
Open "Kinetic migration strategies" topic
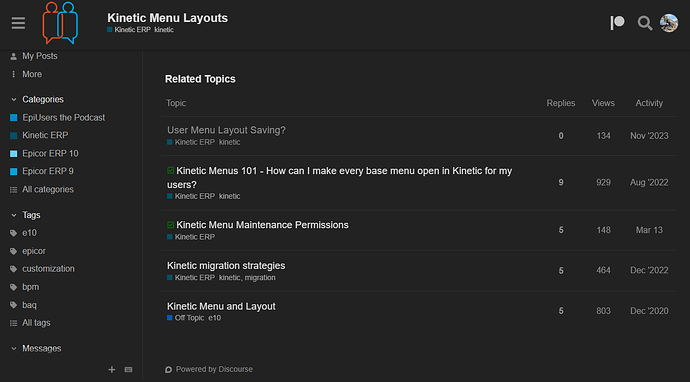tap(226, 266)
